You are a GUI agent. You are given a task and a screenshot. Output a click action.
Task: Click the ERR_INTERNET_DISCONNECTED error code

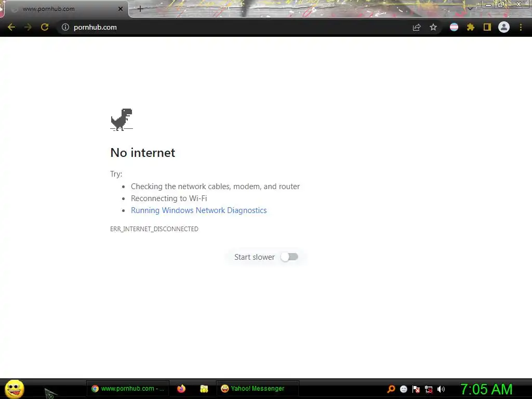(154, 229)
